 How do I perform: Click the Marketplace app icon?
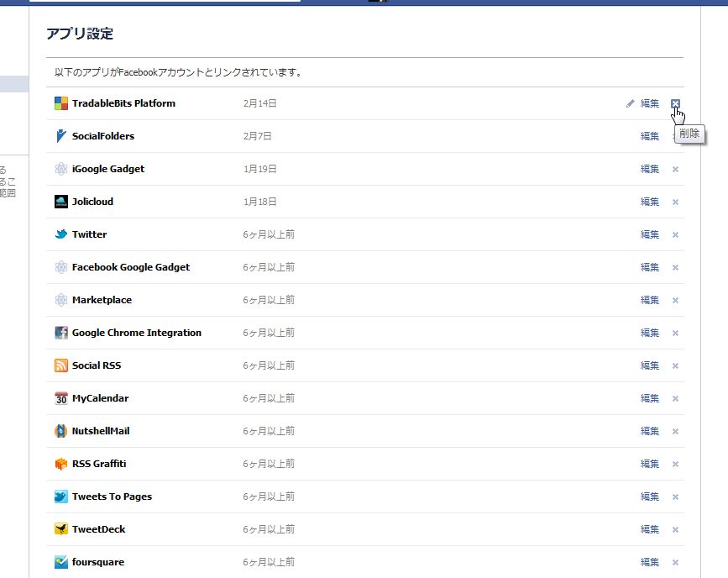coord(60,300)
